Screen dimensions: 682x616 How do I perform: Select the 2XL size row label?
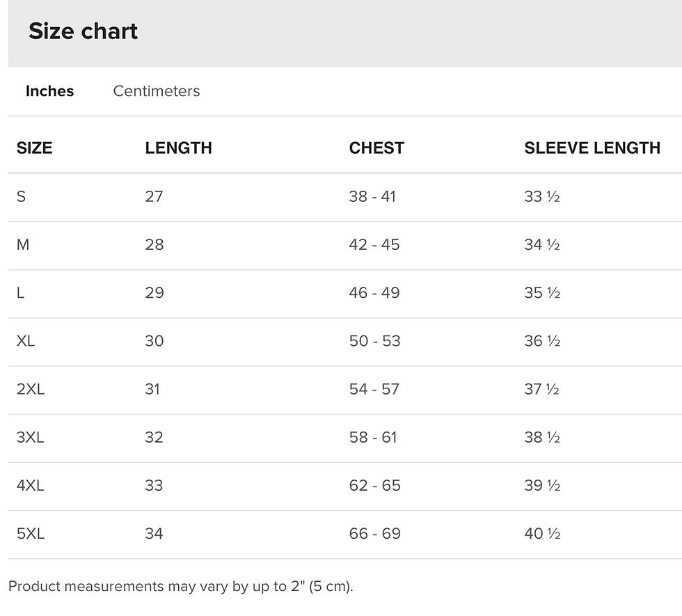pyautogui.click(x=31, y=389)
